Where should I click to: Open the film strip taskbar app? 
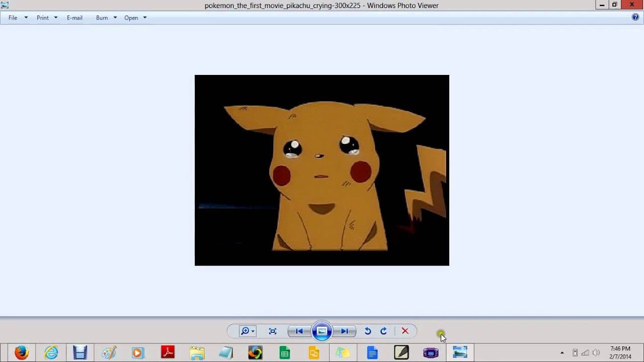point(80,352)
